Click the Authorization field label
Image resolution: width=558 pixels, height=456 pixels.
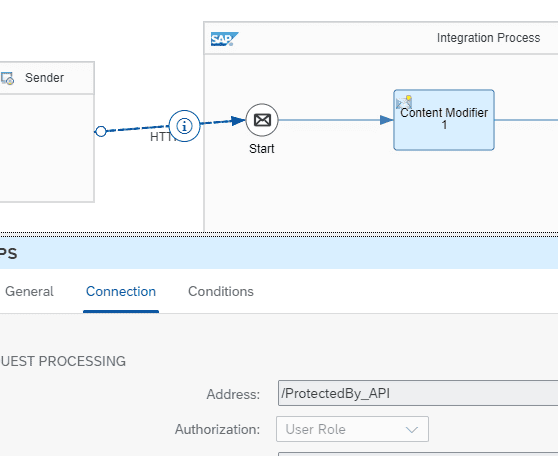coord(217,429)
